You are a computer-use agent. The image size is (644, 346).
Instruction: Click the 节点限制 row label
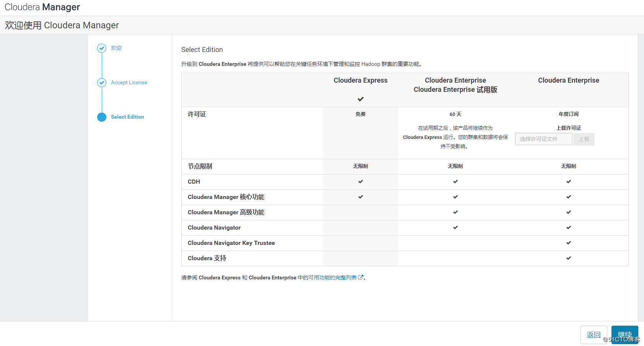click(200, 166)
